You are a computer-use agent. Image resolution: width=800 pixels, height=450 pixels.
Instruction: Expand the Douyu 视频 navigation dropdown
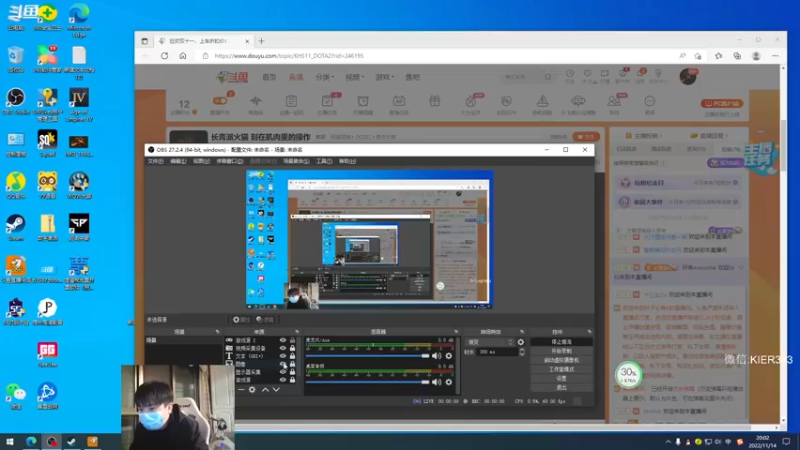click(x=355, y=77)
